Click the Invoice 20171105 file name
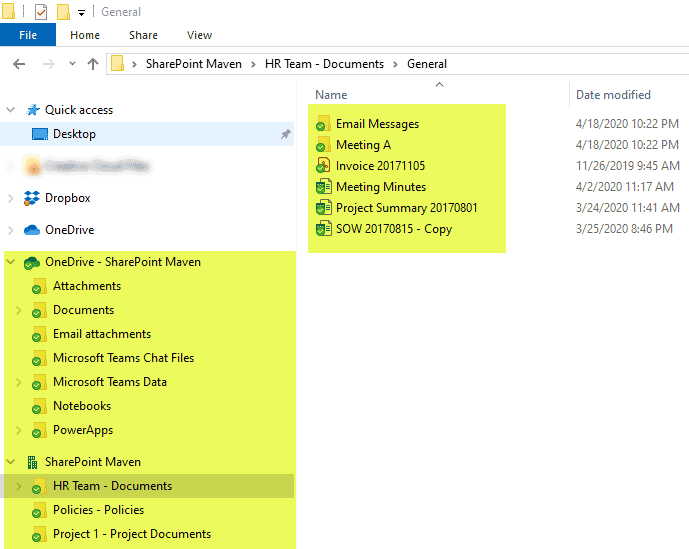Image resolution: width=689 pixels, height=549 pixels. pos(381,166)
